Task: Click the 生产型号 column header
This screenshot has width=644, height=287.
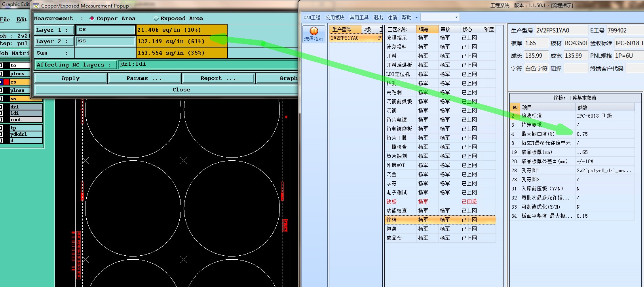Action: [x=345, y=29]
